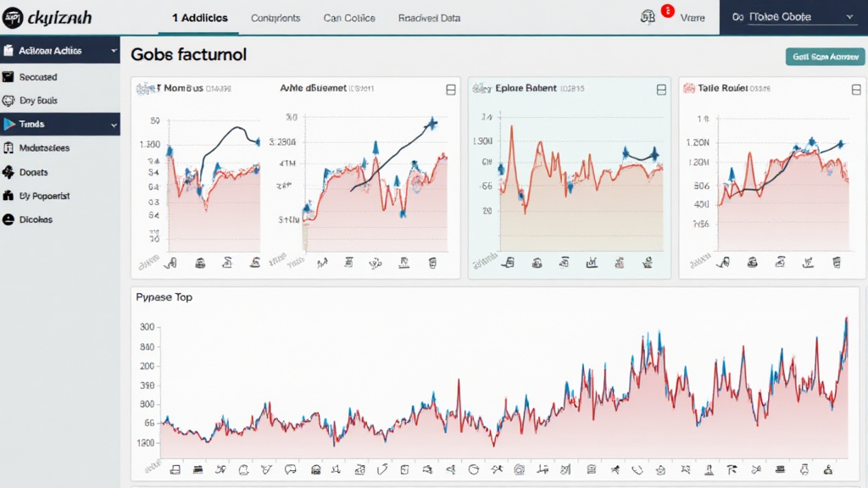Click the Dicokas sidebar icon

coord(9,219)
